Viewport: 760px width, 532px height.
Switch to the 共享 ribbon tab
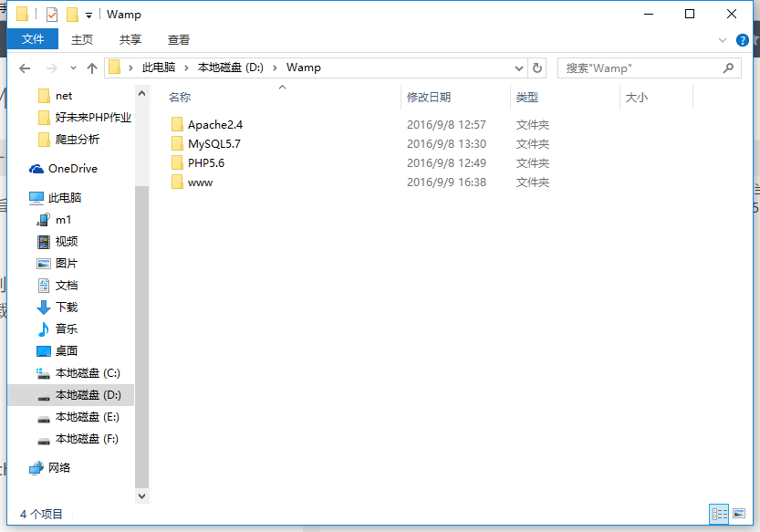tap(130, 40)
